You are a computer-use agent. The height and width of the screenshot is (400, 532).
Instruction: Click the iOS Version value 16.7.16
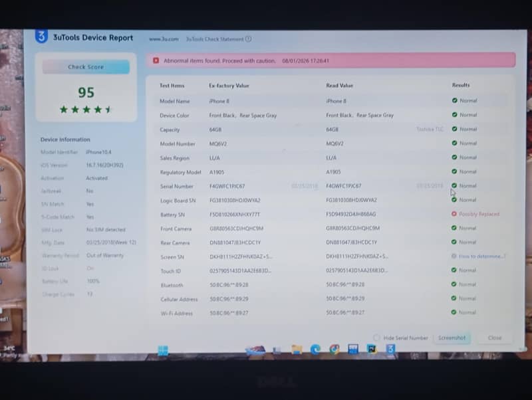click(104, 165)
